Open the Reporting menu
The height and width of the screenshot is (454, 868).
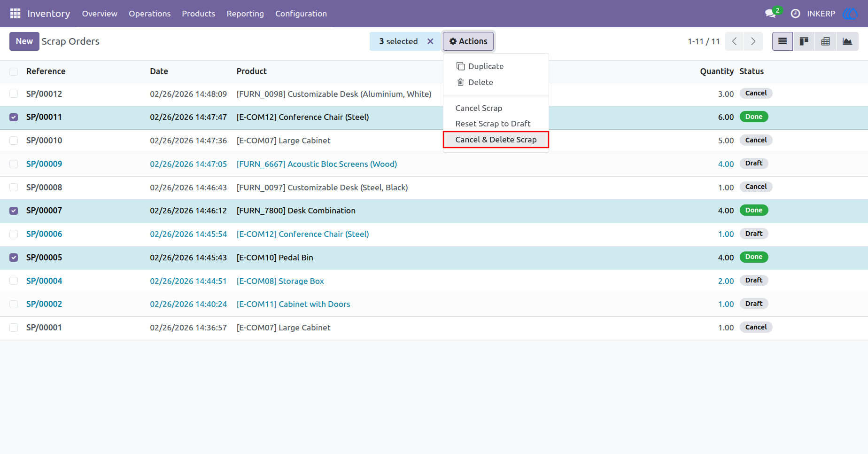point(245,14)
